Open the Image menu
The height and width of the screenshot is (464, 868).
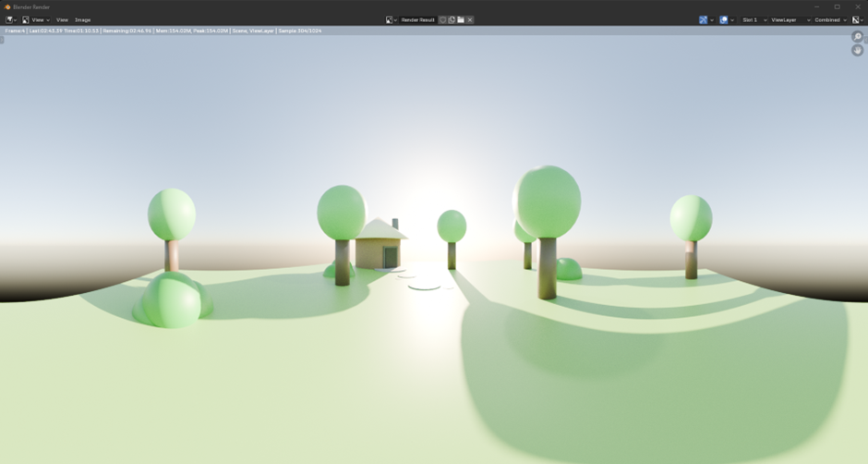[82, 19]
